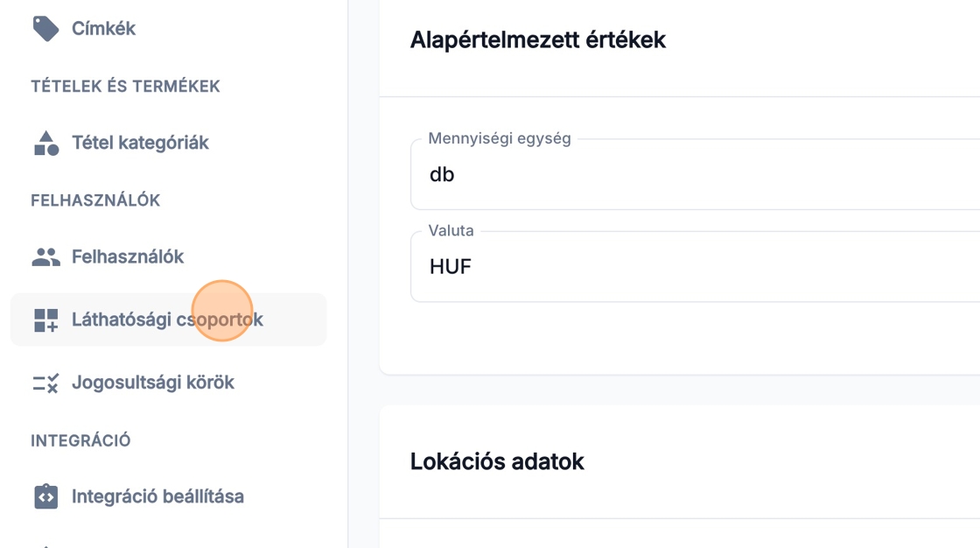Click the tag icon beside Címkék
This screenshot has width=980, height=548.
[x=45, y=28]
